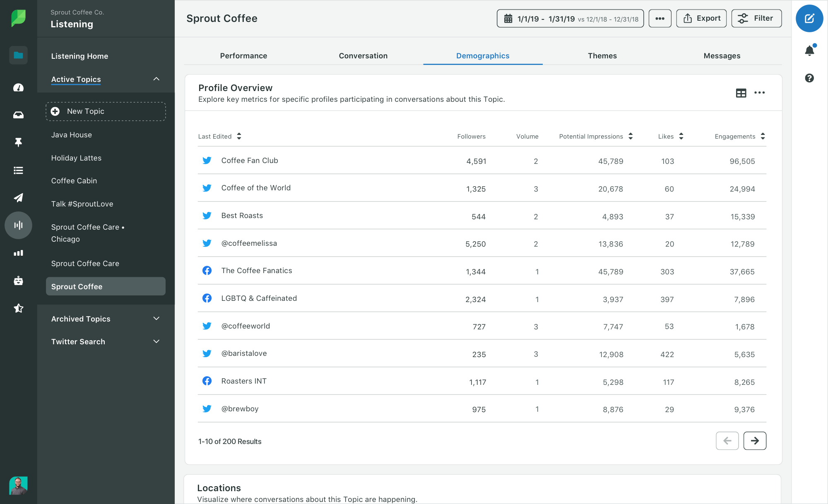This screenshot has width=828, height=504.
Task: Go to the next results page arrow
Action: click(755, 441)
